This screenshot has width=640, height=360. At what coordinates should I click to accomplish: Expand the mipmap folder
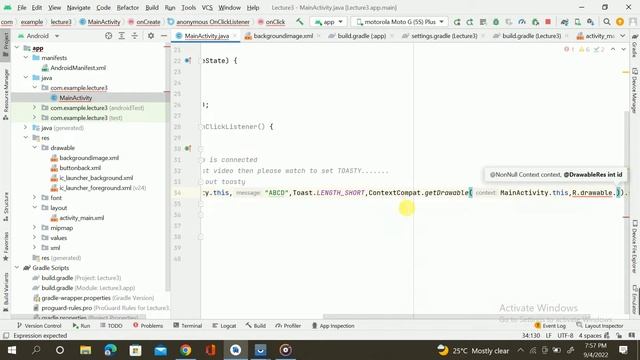tap(35, 228)
